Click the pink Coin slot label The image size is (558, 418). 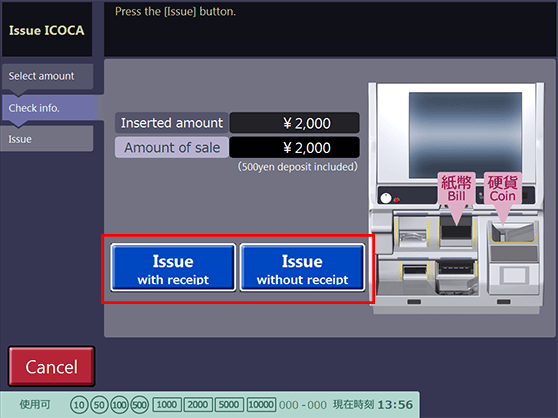click(x=502, y=189)
